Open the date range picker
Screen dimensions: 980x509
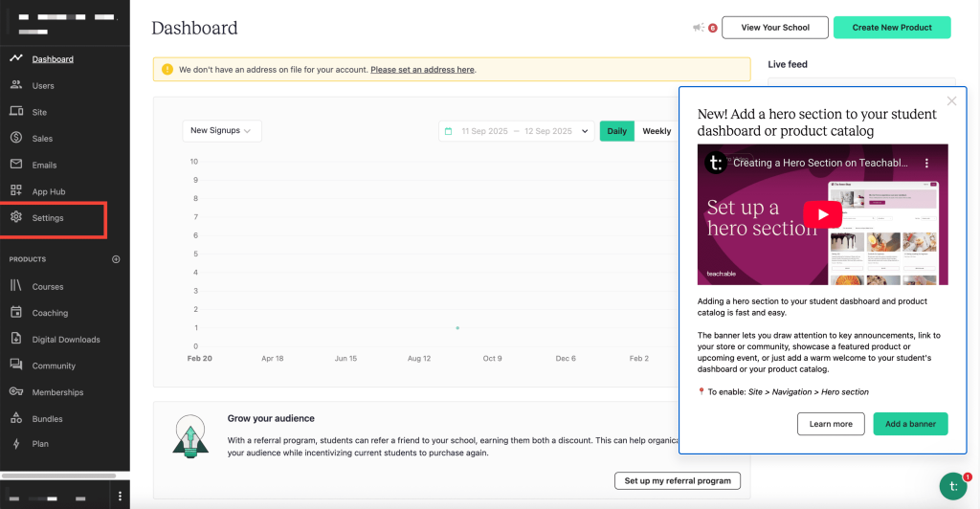click(517, 131)
